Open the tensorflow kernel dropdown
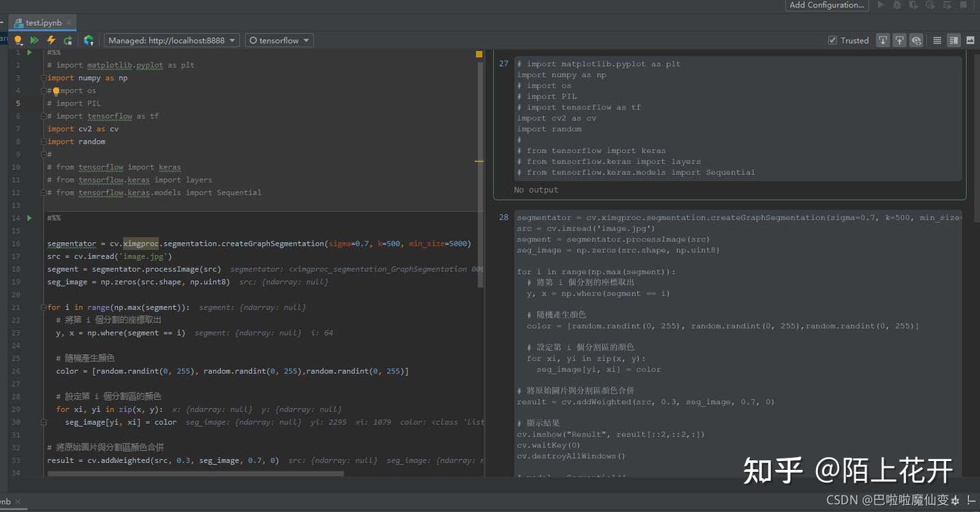980x512 pixels. pyautogui.click(x=279, y=41)
